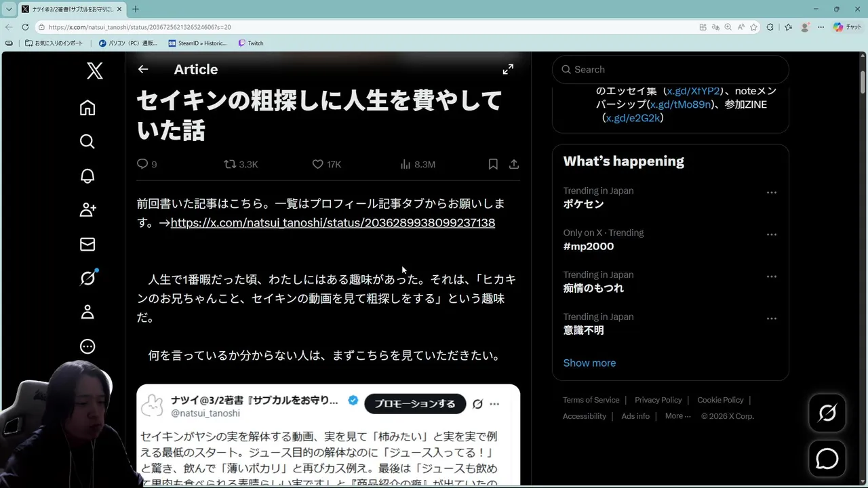Viewport: 868px width, 488px height.
Task: Open the previous article status link
Action: (x=333, y=222)
